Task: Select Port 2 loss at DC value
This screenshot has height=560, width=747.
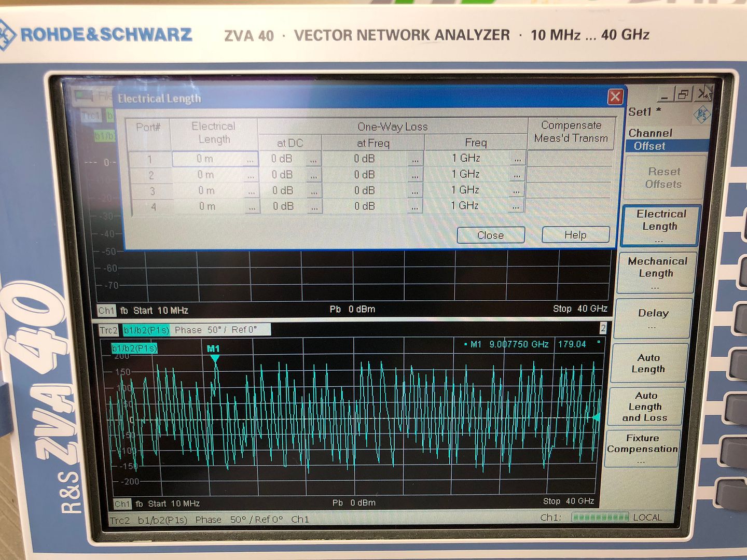Action: [x=283, y=175]
